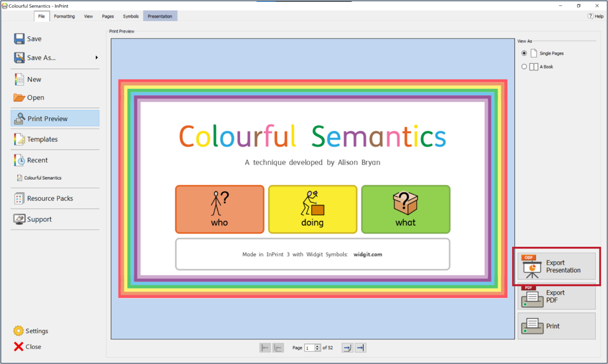This screenshot has width=608, height=364.
Task: Go to the first page arrow
Action: (x=265, y=348)
